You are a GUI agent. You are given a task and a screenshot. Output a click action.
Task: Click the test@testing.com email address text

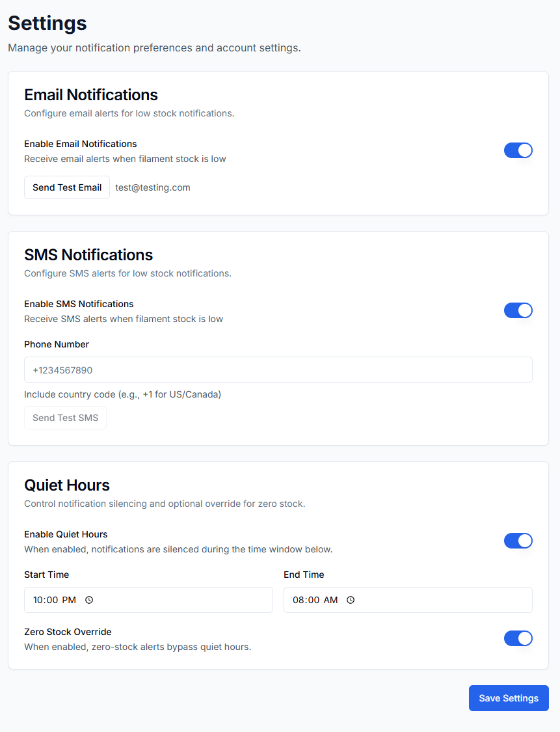(x=153, y=187)
